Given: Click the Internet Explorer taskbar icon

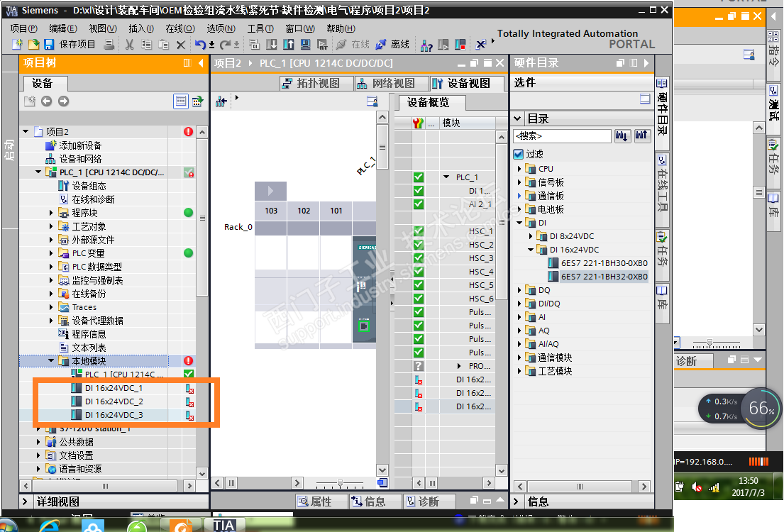Looking at the screenshot, I should click(x=50, y=526).
